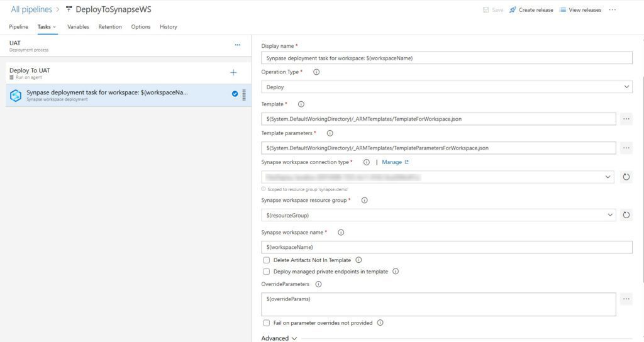This screenshot has width=644, height=342.
Task: Click the Synapse workspace name field
Action: pyautogui.click(x=447, y=247)
